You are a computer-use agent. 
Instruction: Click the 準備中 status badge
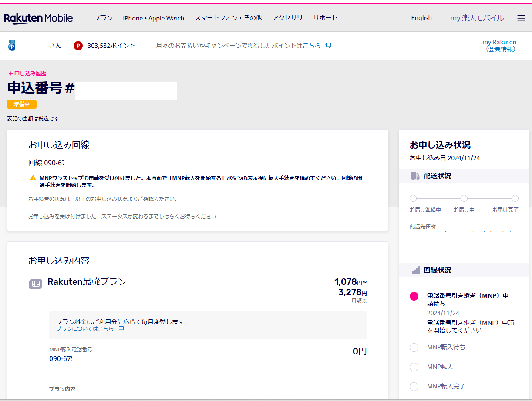[x=22, y=104]
